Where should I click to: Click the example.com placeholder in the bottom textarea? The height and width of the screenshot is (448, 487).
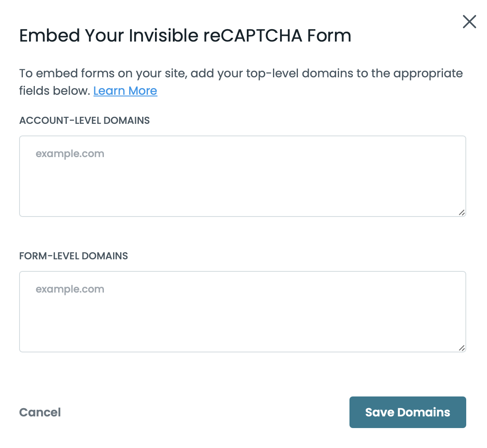click(70, 289)
